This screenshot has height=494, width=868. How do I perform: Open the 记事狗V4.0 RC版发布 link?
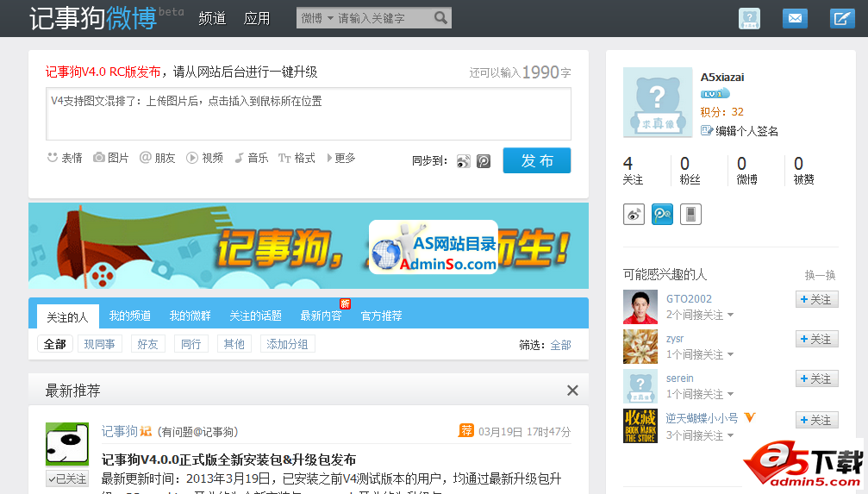coord(103,72)
